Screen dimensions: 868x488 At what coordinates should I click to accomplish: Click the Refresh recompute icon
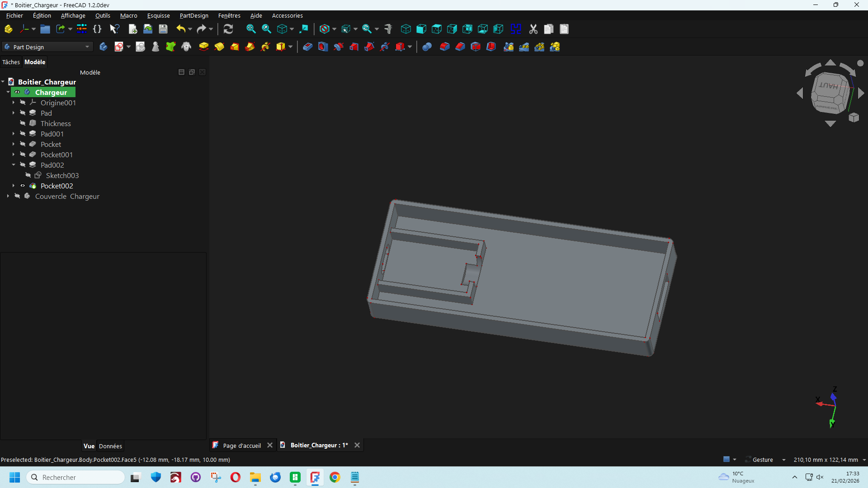[228, 29]
